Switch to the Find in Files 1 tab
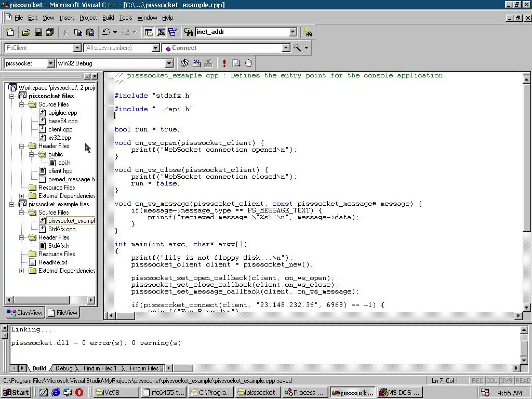This screenshot has height=399, width=532. click(x=100, y=368)
